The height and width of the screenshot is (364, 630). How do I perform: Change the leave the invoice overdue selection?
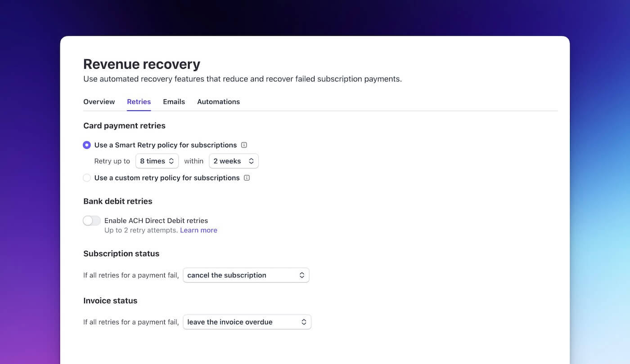(247, 322)
